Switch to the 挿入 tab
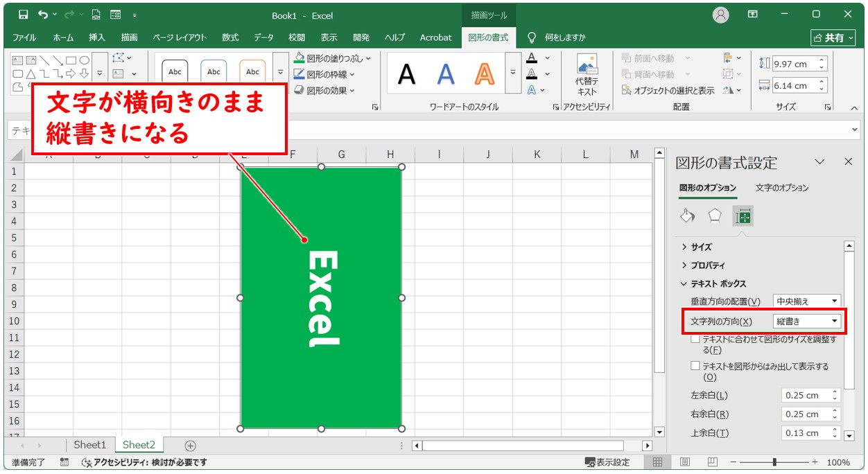The image size is (868, 474). click(x=97, y=37)
